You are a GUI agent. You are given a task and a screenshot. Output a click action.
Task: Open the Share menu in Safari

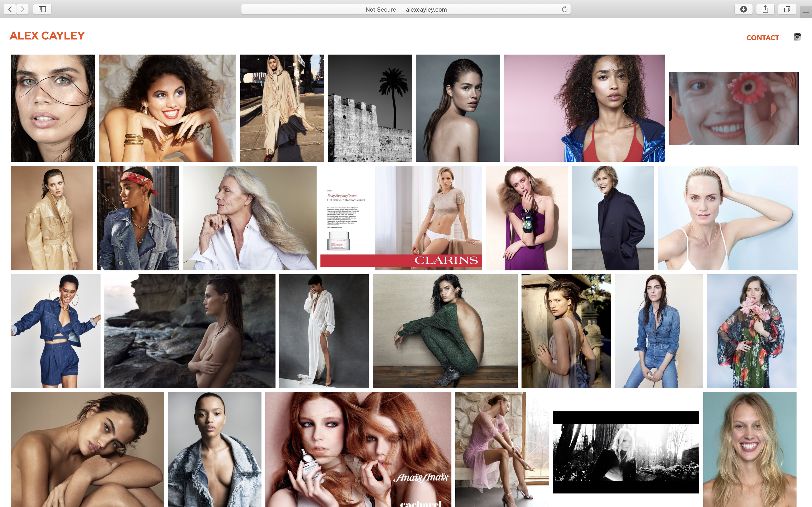[x=765, y=9]
